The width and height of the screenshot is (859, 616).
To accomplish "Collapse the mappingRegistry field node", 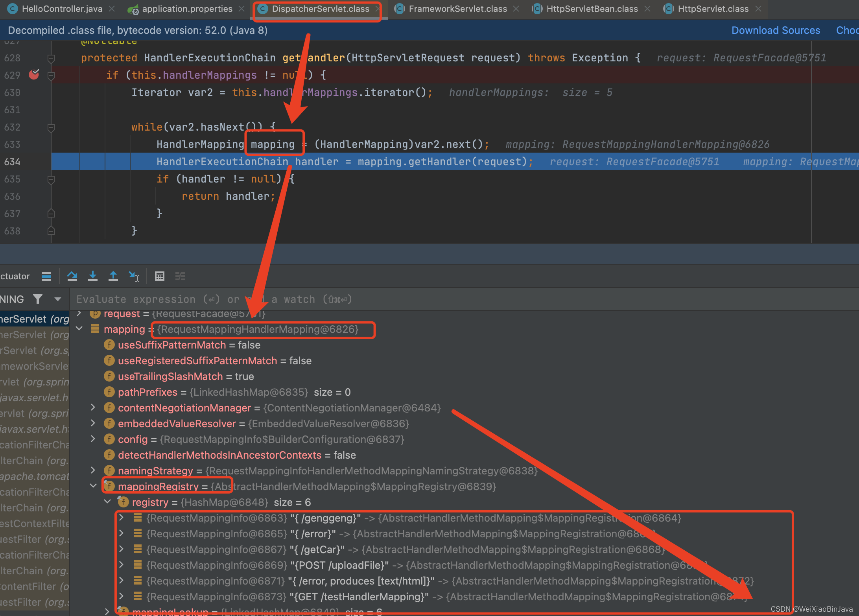I will (x=93, y=486).
